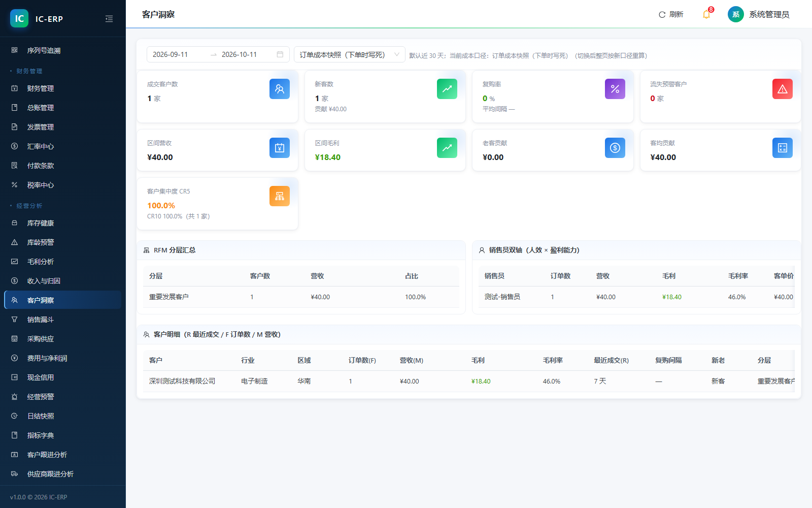Click the 新客 cell in detail row
The image size is (812, 508).
click(x=718, y=382)
